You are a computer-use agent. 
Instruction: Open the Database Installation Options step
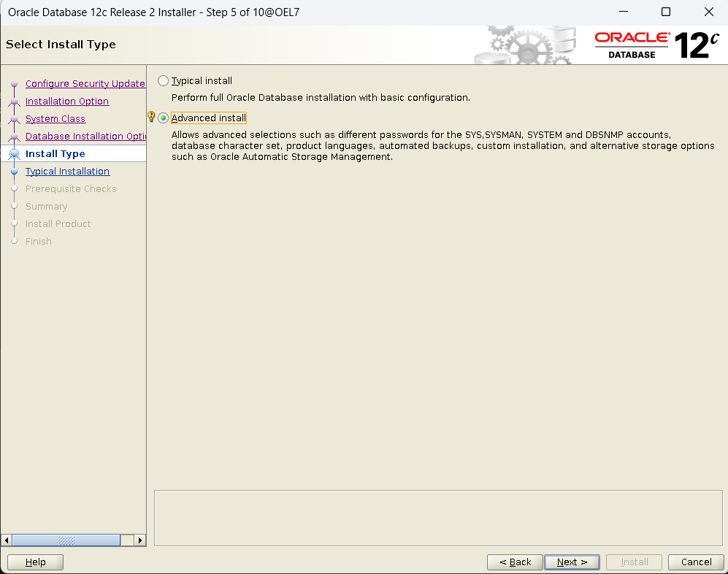[85, 136]
